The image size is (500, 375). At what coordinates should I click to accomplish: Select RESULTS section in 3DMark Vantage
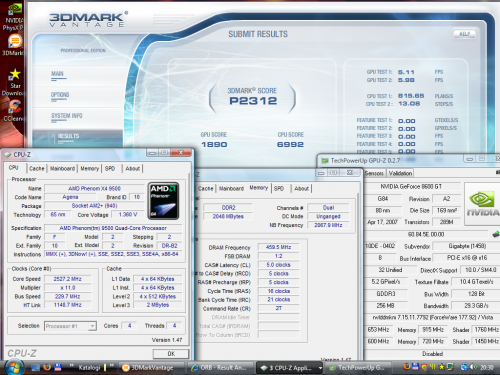pos(77,137)
